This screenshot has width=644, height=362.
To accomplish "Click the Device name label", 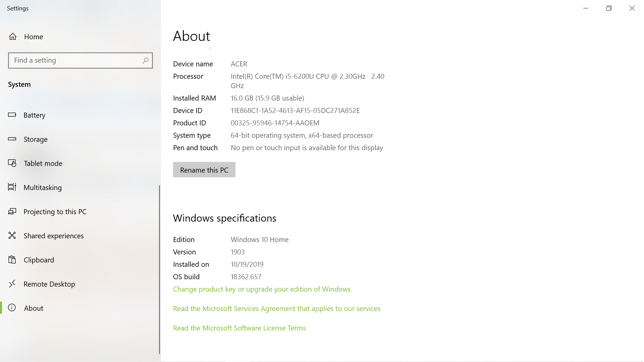I will pos(193,64).
